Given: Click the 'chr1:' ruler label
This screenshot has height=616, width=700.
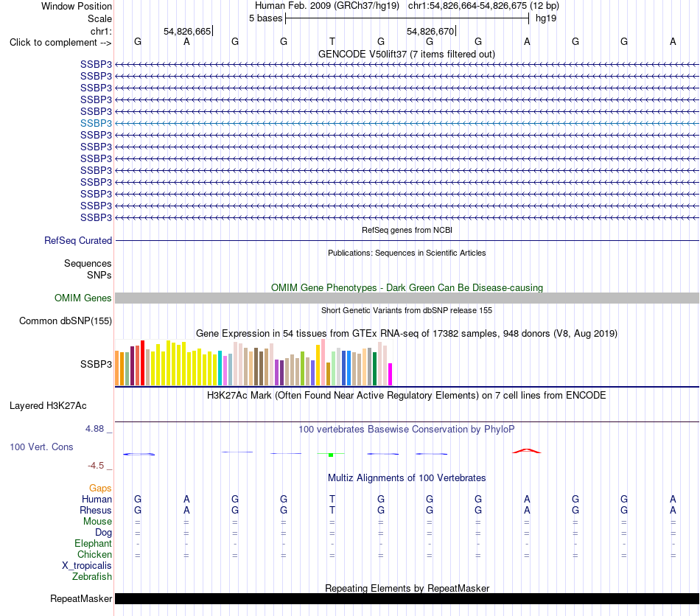Looking at the screenshot, I should pyautogui.click(x=101, y=31).
